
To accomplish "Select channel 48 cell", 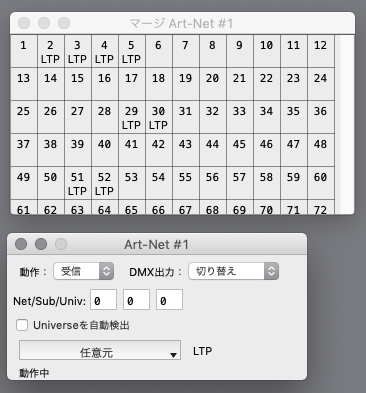I will tap(321, 150).
